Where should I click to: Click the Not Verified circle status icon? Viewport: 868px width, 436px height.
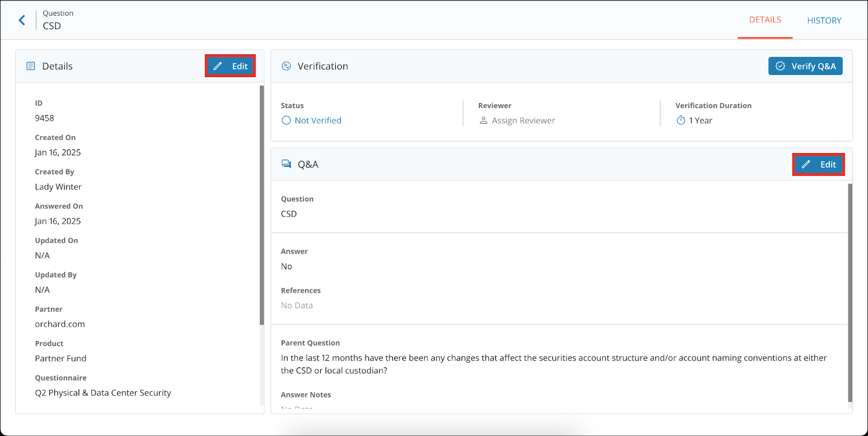286,121
